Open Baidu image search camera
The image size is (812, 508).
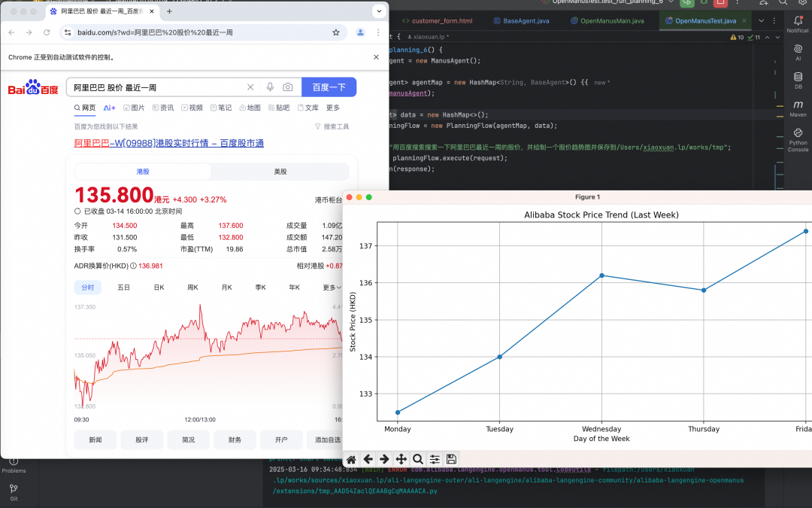click(287, 87)
